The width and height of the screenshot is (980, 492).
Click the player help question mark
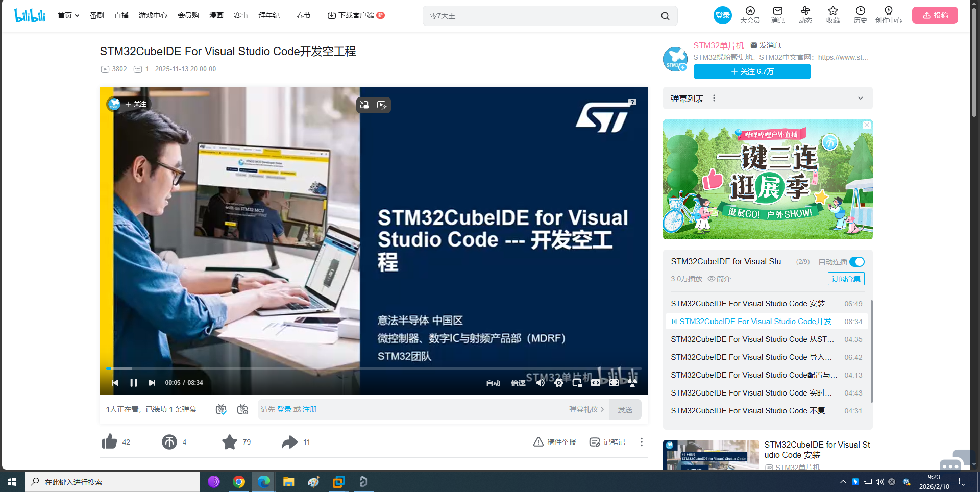pyautogui.click(x=632, y=102)
